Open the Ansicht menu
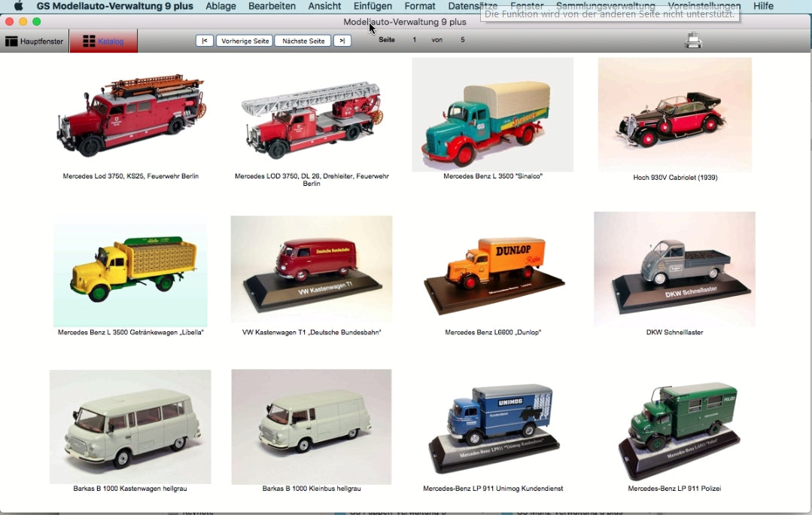Image resolution: width=812 pixels, height=515 pixels. 324,6
